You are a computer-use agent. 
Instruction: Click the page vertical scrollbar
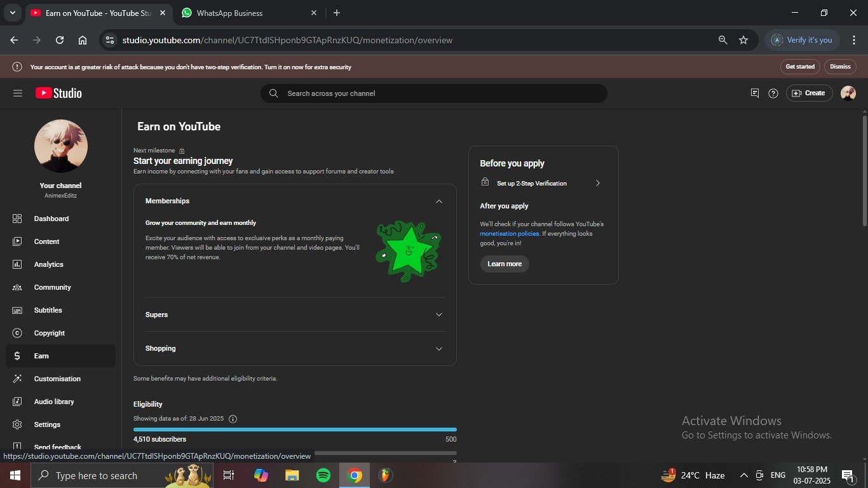coord(864,170)
